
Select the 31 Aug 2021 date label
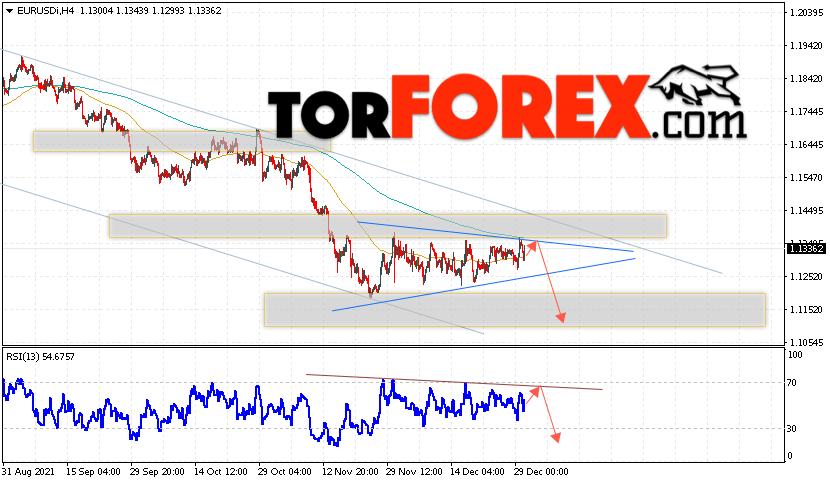[x=28, y=471]
